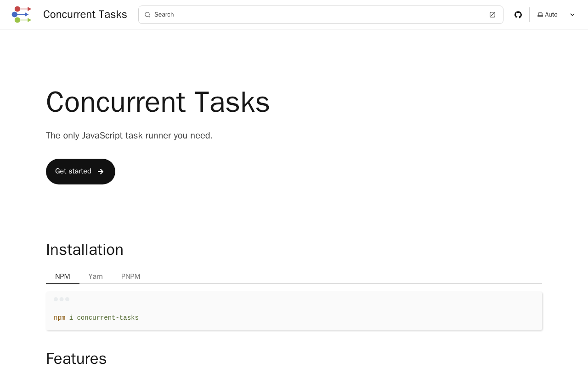Click the three dots on code block

[x=62, y=299]
